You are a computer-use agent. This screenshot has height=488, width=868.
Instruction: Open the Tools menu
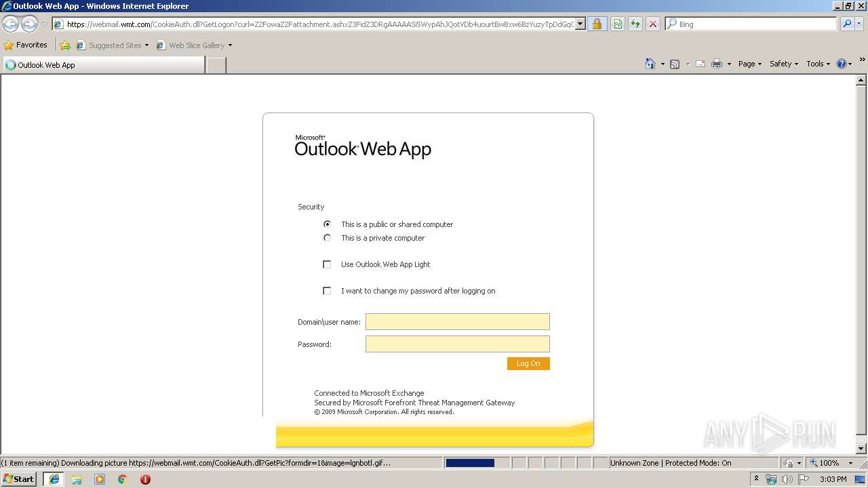pyautogui.click(x=818, y=64)
